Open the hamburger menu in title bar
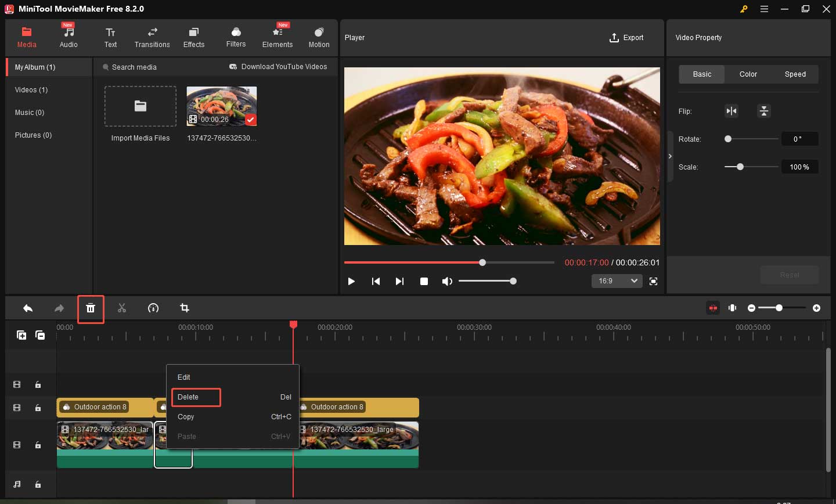Screen dimensions: 836x504 (x=765, y=9)
